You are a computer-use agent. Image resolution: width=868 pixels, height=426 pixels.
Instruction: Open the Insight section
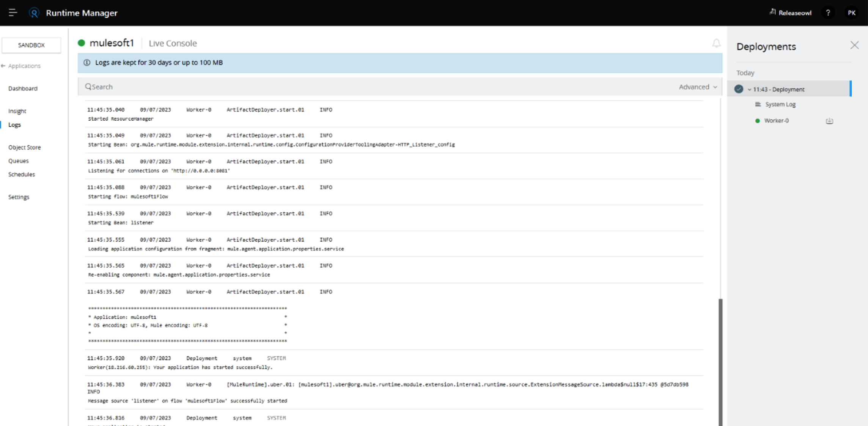click(x=17, y=111)
